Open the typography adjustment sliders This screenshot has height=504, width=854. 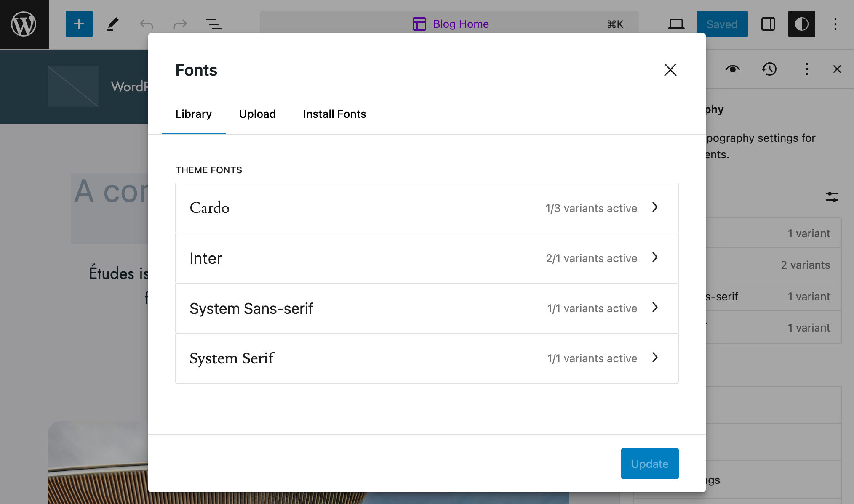832,196
